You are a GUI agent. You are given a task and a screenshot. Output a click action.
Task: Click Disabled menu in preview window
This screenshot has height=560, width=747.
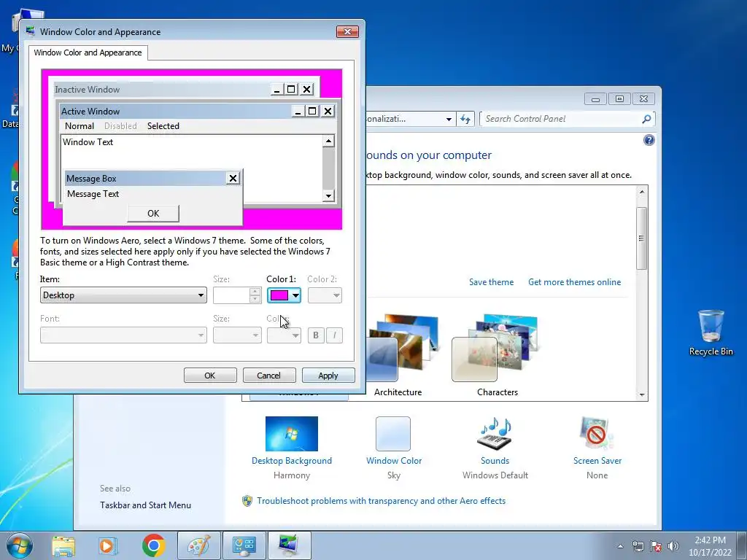tap(120, 125)
